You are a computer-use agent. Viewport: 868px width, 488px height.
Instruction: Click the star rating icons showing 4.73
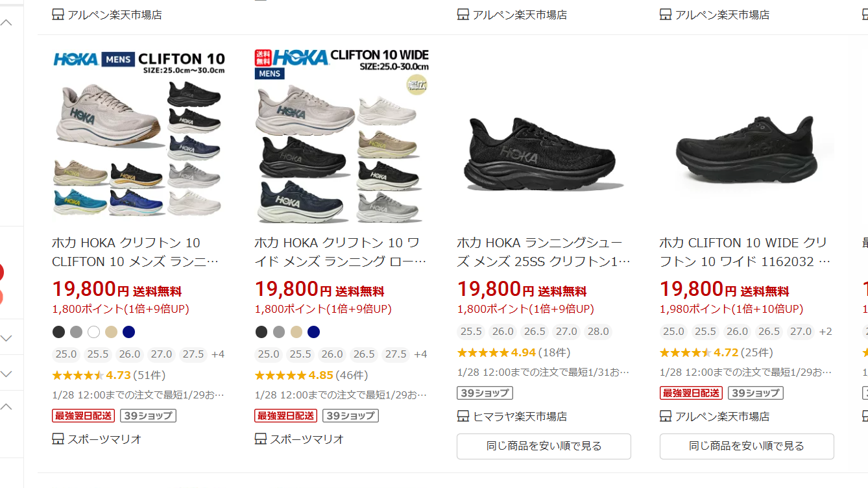[78, 375]
